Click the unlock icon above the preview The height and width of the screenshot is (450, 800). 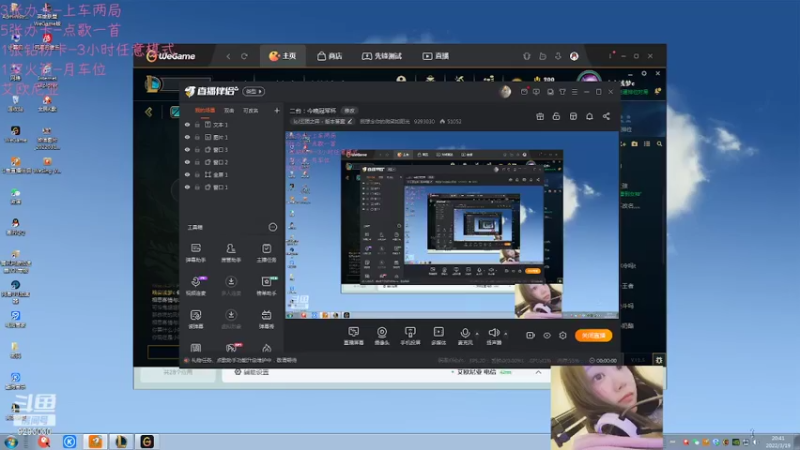point(556,116)
